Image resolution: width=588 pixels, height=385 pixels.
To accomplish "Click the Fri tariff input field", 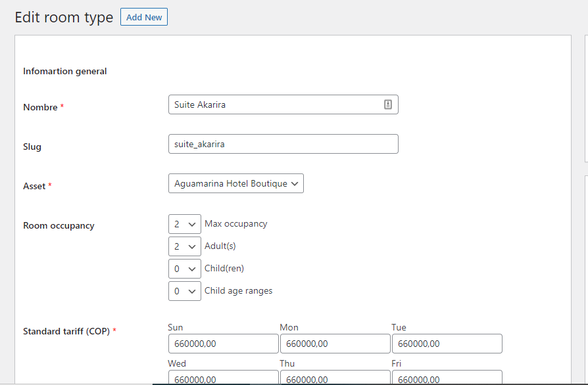I will coord(447,378).
